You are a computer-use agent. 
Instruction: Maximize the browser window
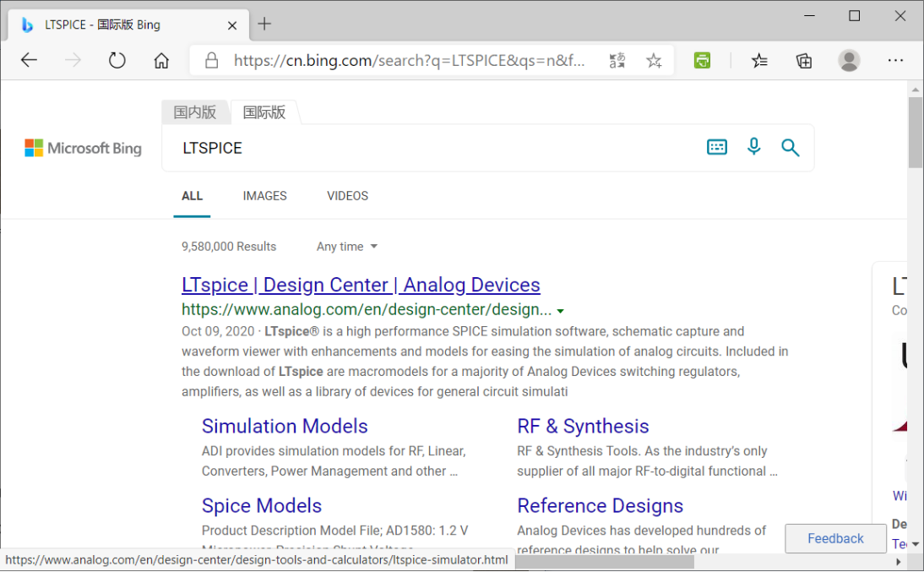pyautogui.click(x=855, y=16)
